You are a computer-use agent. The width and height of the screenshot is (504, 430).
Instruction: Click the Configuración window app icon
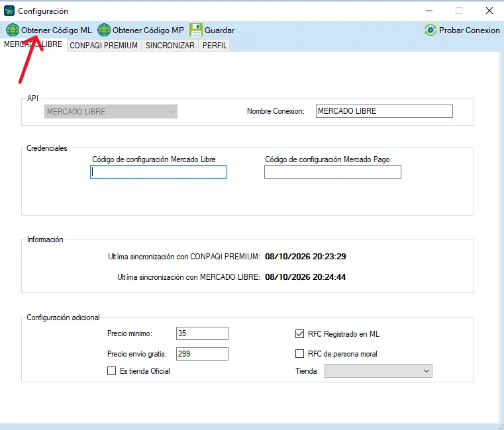(x=9, y=11)
